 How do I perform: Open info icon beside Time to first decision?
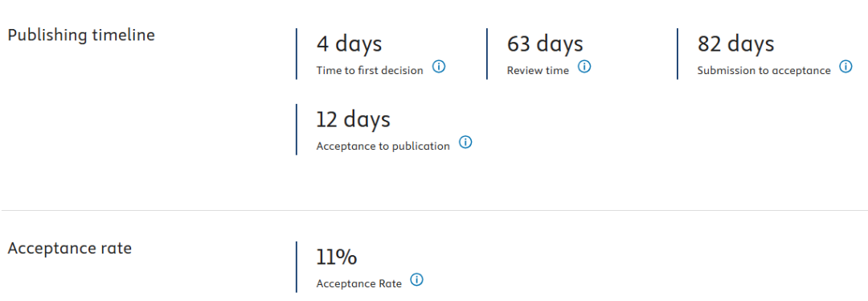pyautogui.click(x=439, y=68)
